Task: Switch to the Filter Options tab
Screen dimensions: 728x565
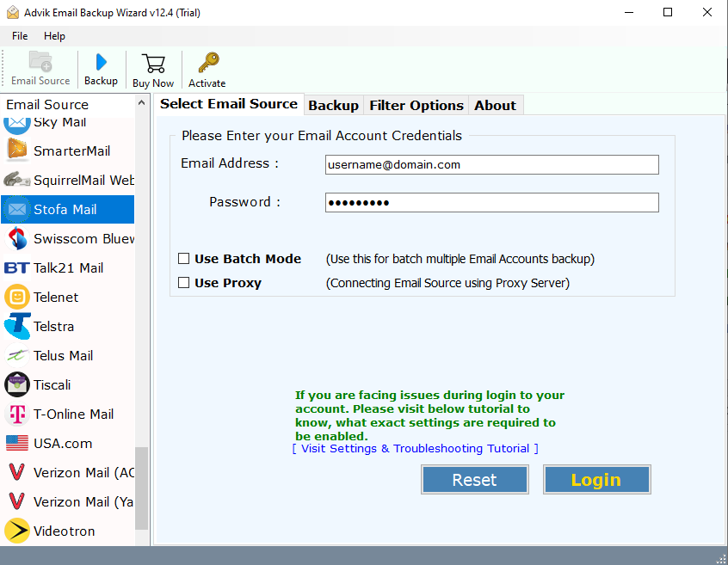Action: click(x=416, y=105)
